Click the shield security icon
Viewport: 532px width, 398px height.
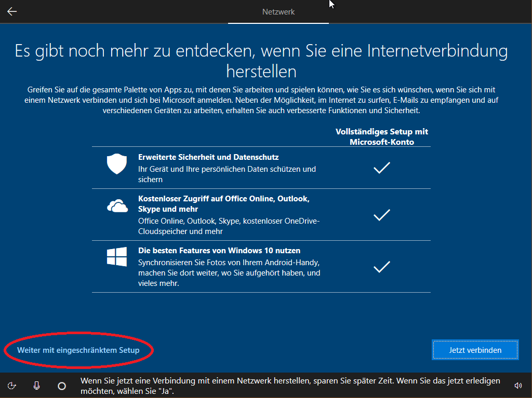click(117, 164)
